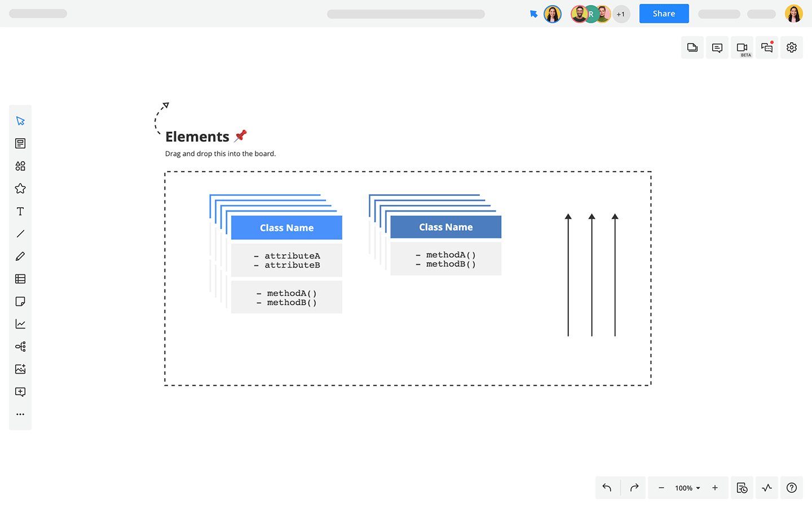This screenshot has height=508, width=812.
Task: Select the blue Class Name header
Action: coord(286,228)
